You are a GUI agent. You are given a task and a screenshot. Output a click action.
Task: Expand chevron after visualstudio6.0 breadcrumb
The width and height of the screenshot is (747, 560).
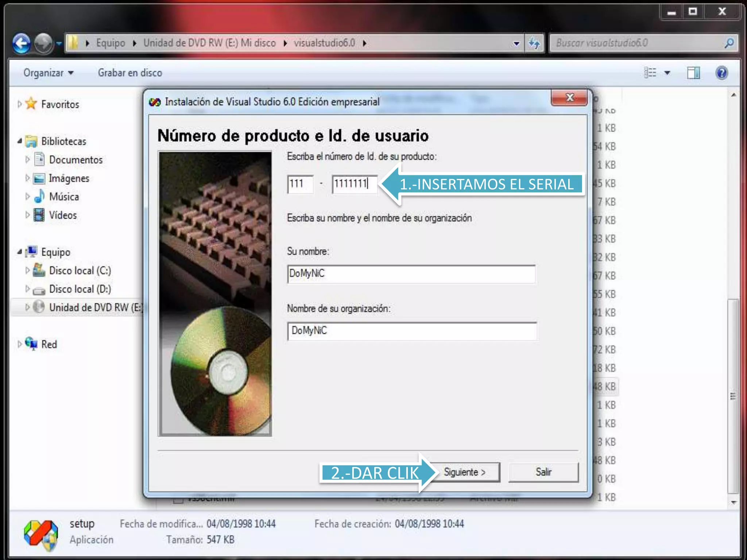click(x=364, y=43)
